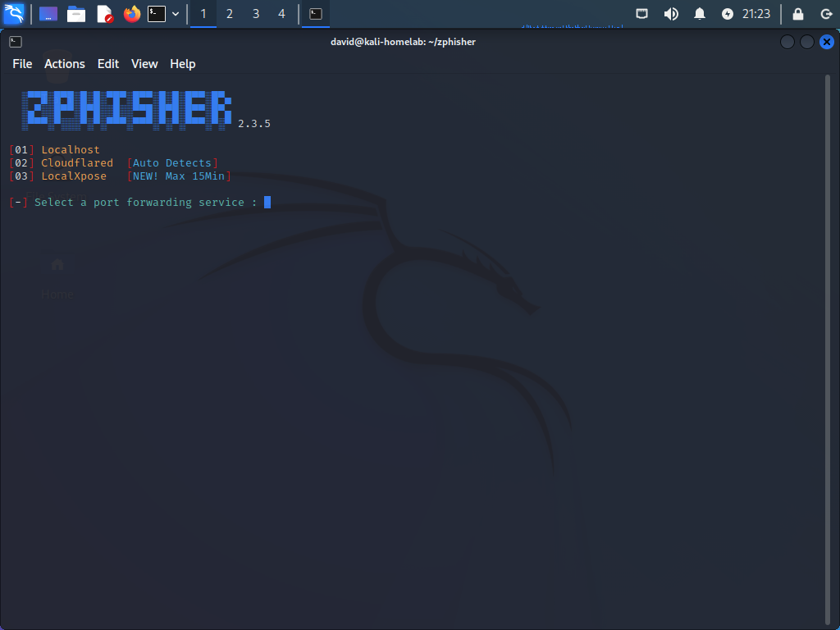
Task: Launch the file manager from the panel
Action: [x=76, y=14]
